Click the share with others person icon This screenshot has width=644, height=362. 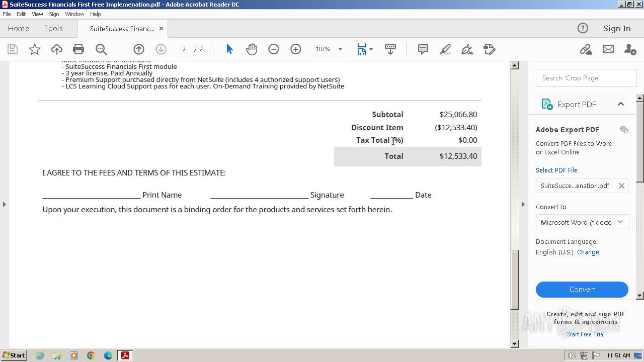click(x=630, y=49)
